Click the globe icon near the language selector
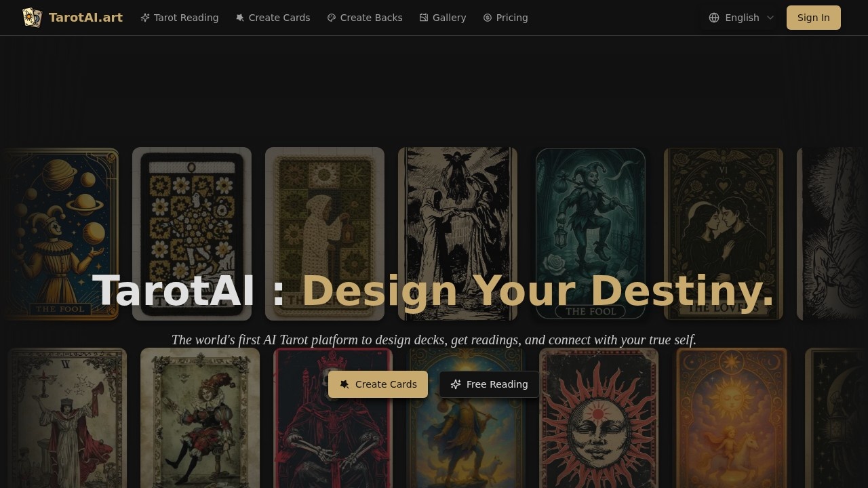This screenshot has width=868, height=488. click(714, 18)
